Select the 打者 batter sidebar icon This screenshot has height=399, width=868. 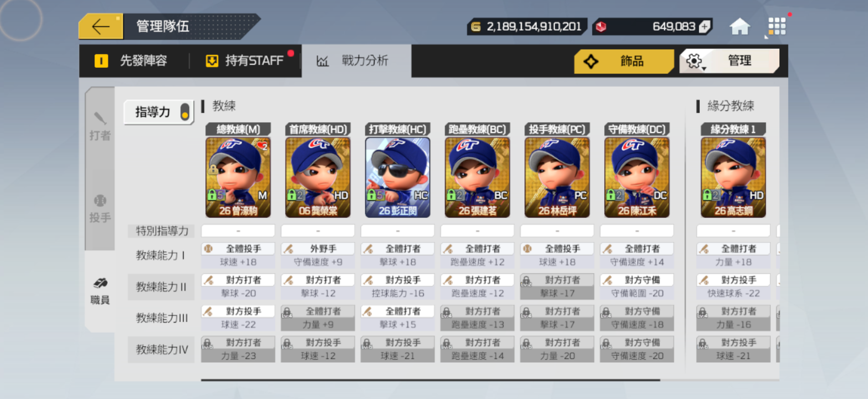[x=100, y=127]
